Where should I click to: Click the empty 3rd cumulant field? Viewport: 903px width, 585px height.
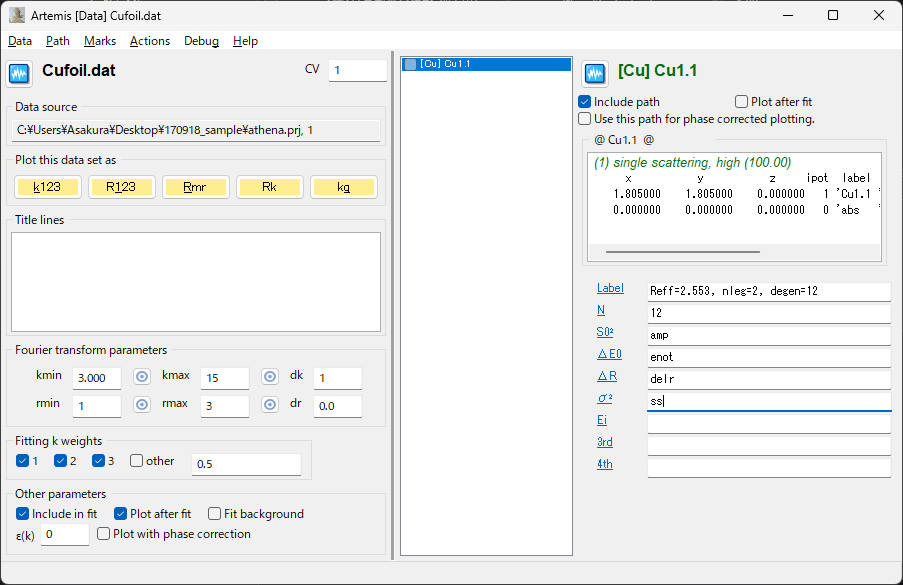pos(769,445)
